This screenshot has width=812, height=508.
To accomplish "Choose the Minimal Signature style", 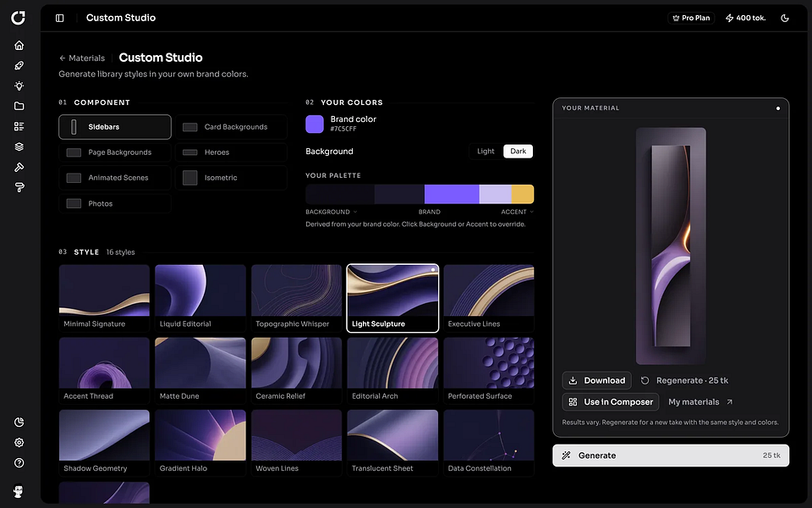I will click(x=104, y=299).
